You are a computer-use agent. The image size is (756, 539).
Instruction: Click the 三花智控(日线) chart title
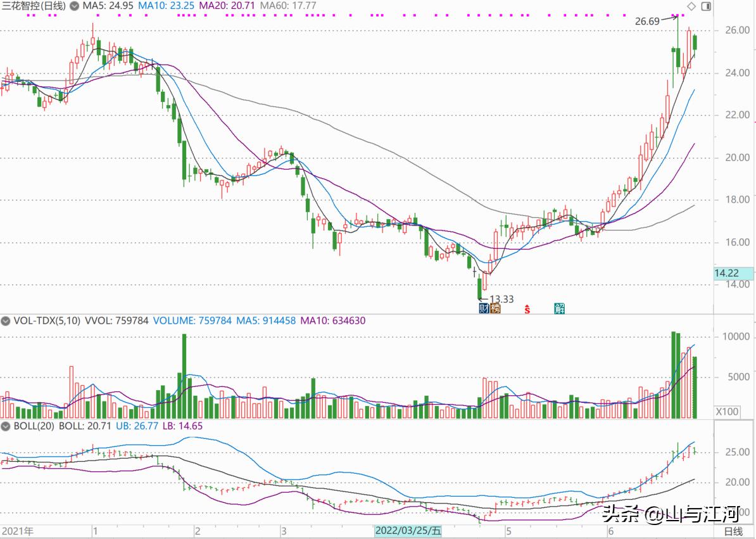point(34,6)
